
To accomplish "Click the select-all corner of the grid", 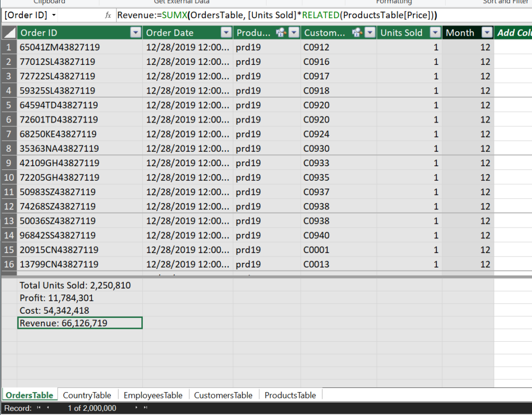I will click(9, 33).
